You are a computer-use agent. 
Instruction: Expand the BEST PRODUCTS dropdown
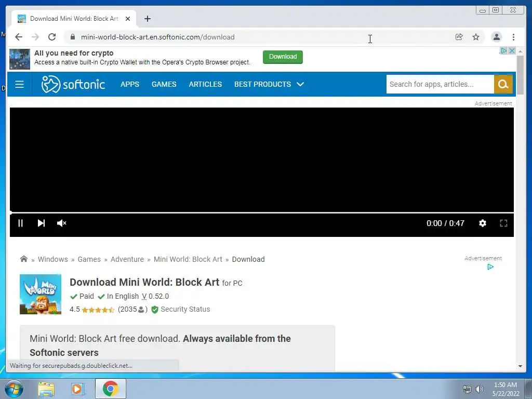point(269,84)
